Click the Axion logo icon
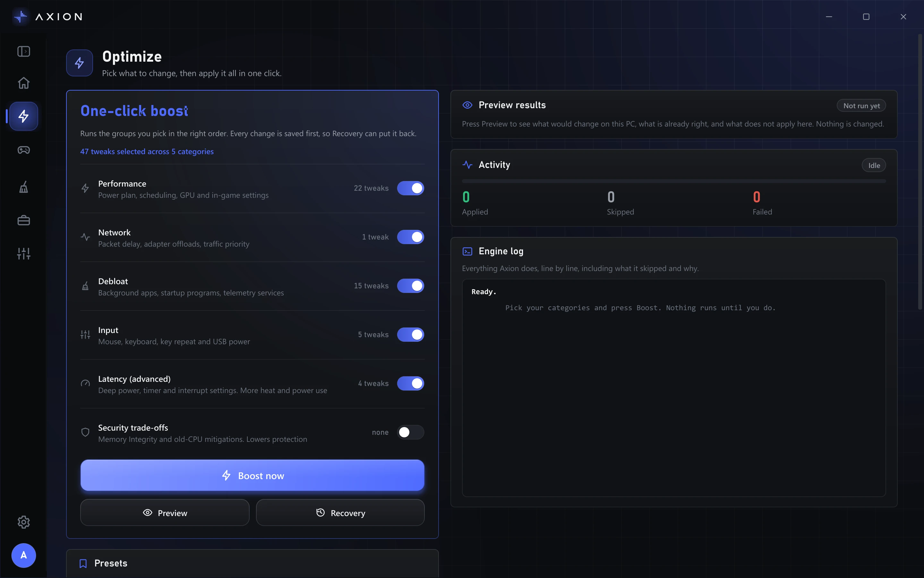 [x=20, y=16]
